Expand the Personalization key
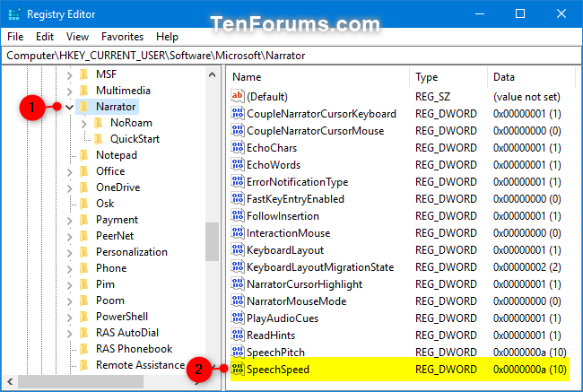 70,253
